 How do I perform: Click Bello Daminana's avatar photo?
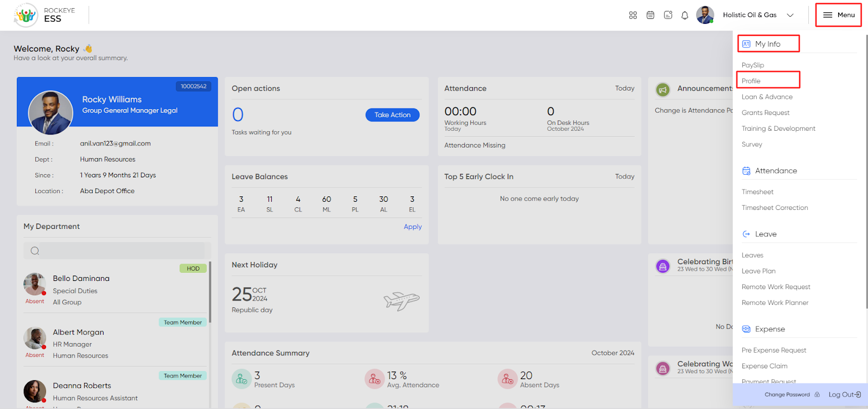point(35,284)
